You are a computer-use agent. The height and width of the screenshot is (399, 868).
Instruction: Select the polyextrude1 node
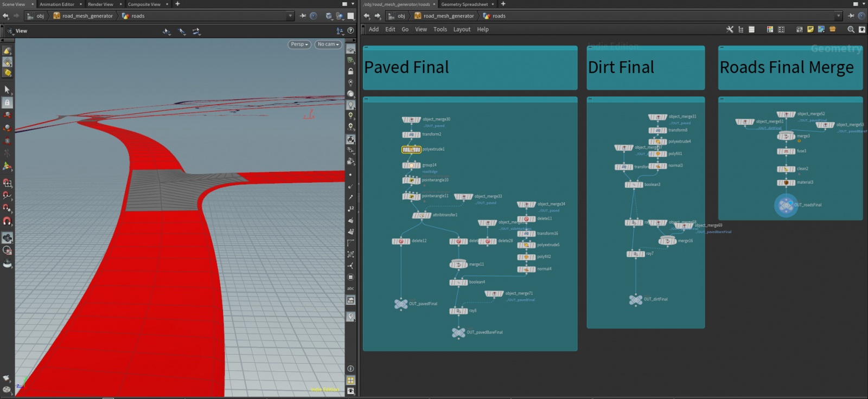pyautogui.click(x=411, y=149)
